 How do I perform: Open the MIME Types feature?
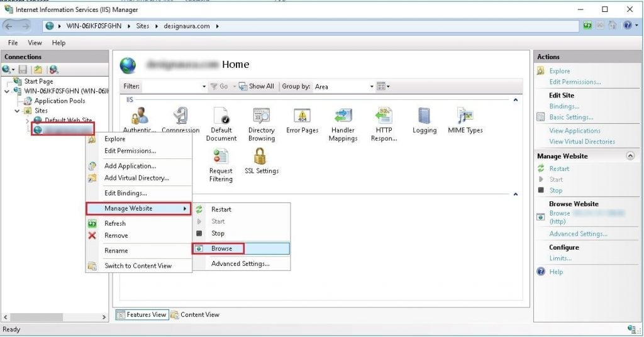[465, 120]
